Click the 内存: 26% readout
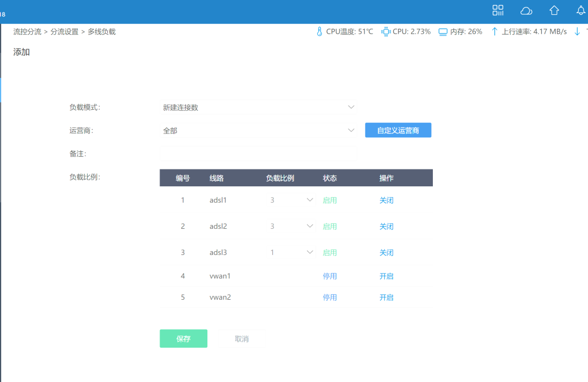This screenshot has height=382, width=588. pos(466,32)
